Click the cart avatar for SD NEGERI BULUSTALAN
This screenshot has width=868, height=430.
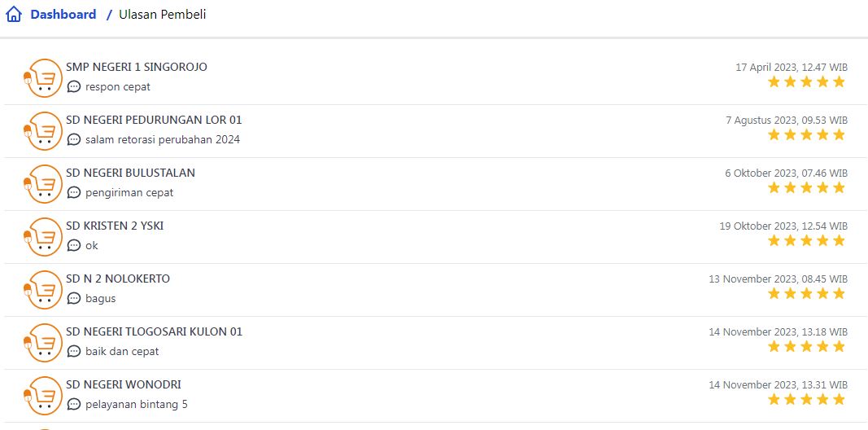pyautogui.click(x=44, y=184)
